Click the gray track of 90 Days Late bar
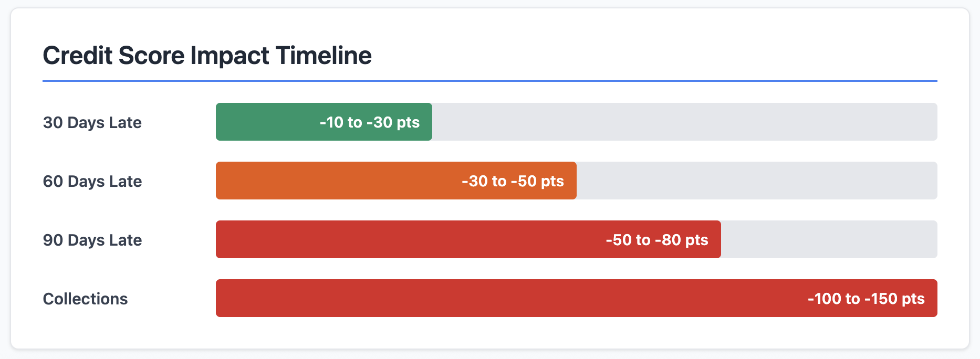980x359 pixels. [x=829, y=239]
